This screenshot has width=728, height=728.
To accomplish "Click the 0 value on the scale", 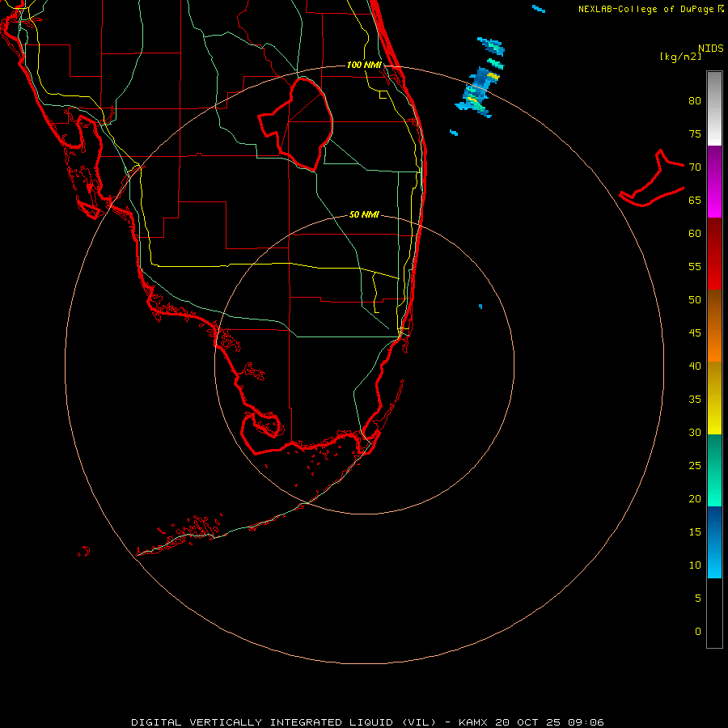I will tap(698, 632).
